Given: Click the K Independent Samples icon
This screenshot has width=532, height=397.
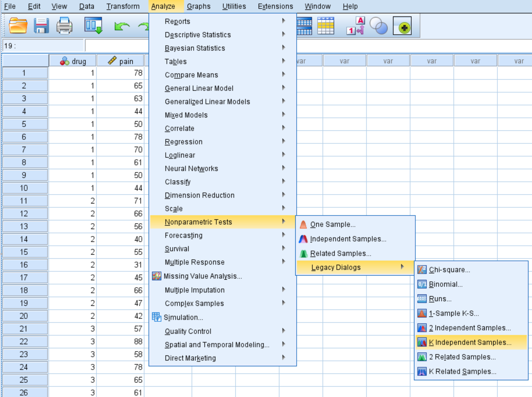Looking at the screenshot, I should pos(422,342).
